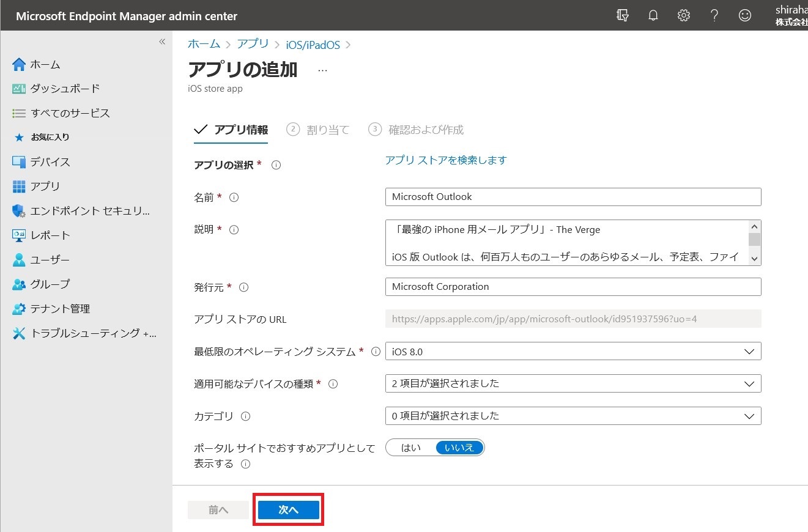This screenshot has height=532, width=808.
Task: Expand 最低限のオペレーティング システム dropdown
Action: pos(573,352)
